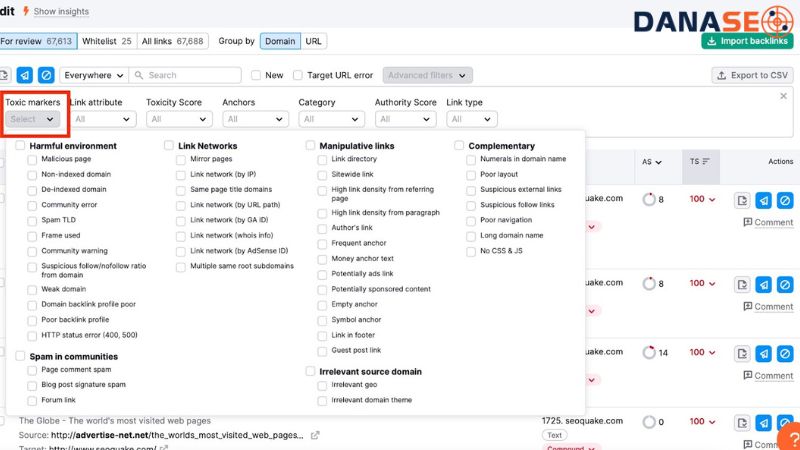This screenshot has width=800, height=450.
Task: Open the orange help question mark bubble
Action: click(788, 437)
